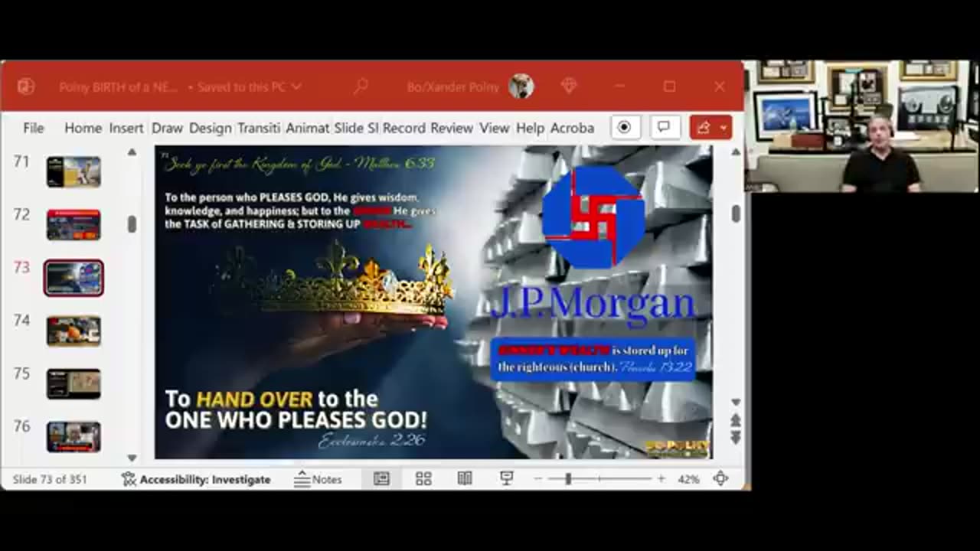Select slide 75 thumbnail

pyautogui.click(x=73, y=384)
